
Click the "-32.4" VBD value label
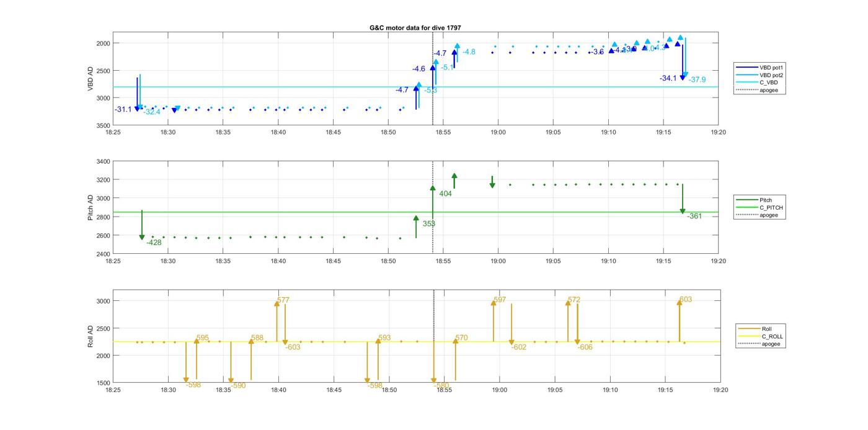tap(152, 112)
